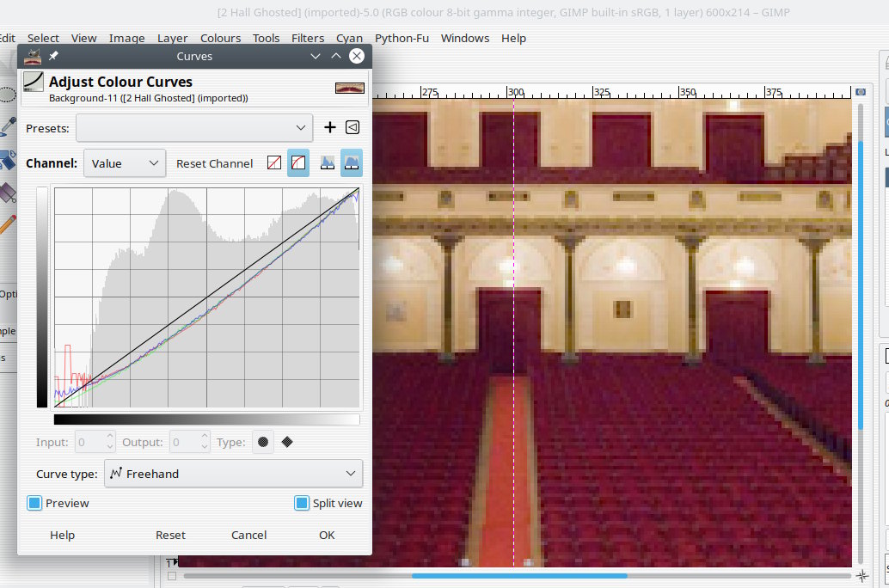This screenshot has width=889, height=588.
Task: Click the canvas vertical scrollbar
Action: 861,285
